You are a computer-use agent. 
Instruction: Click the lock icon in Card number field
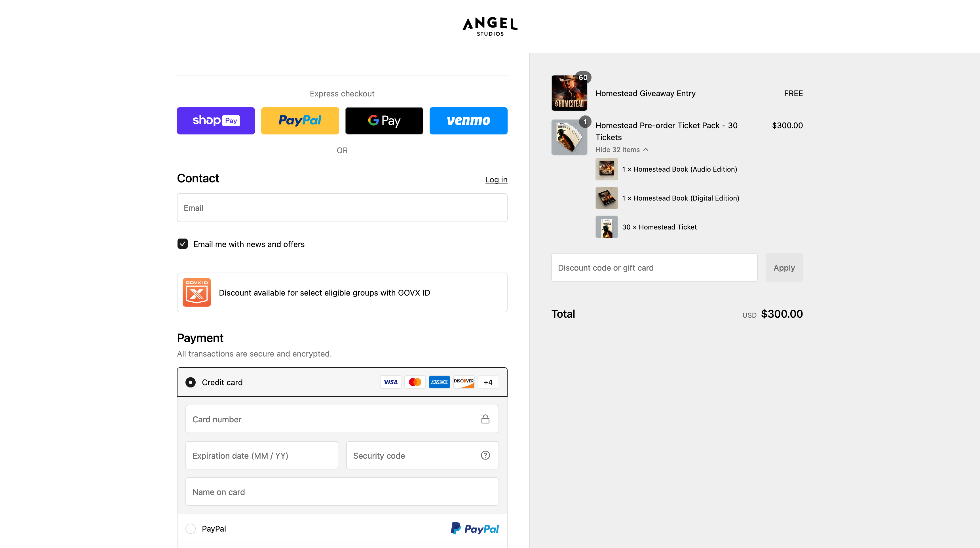click(485, 419)
